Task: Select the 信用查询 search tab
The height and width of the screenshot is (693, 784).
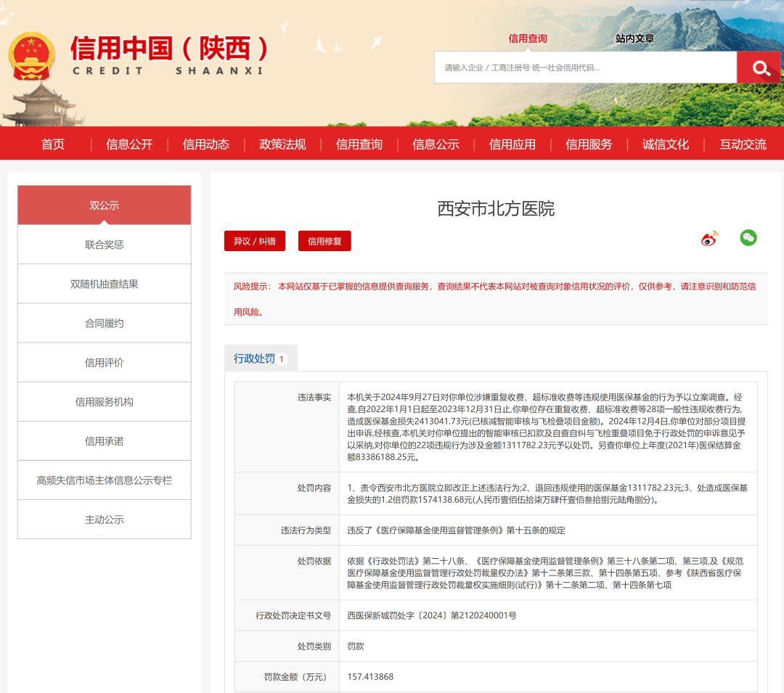Action: [528, 38]
